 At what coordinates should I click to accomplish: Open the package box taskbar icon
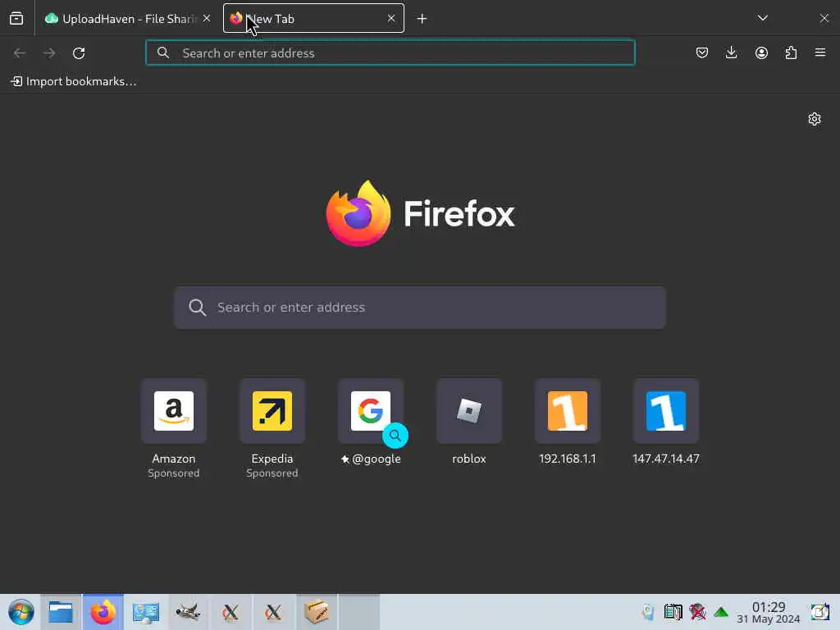(317, 612)
